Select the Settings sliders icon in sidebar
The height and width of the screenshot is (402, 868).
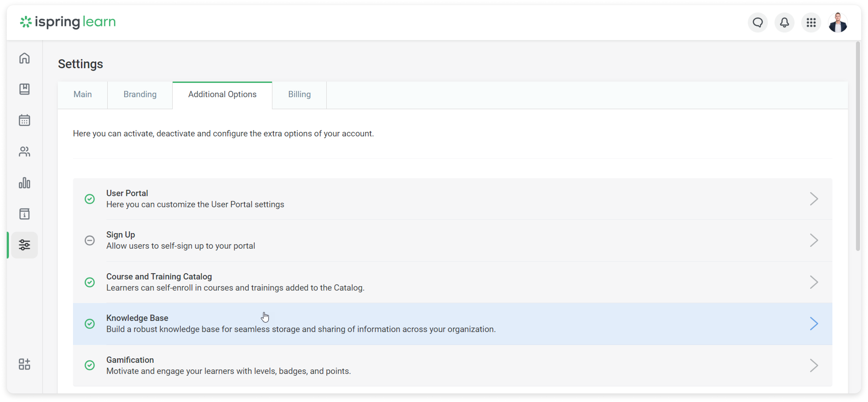coord(25,245)
